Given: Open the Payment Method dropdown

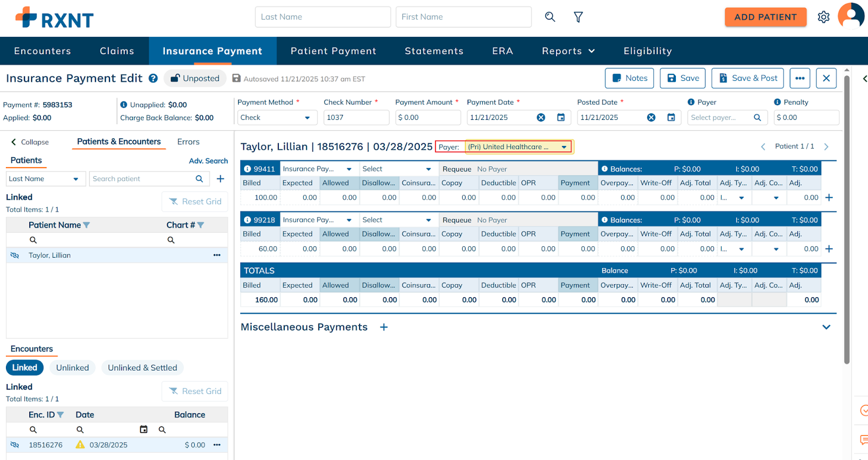Looking at the screenshot, I should pos(276,117).
